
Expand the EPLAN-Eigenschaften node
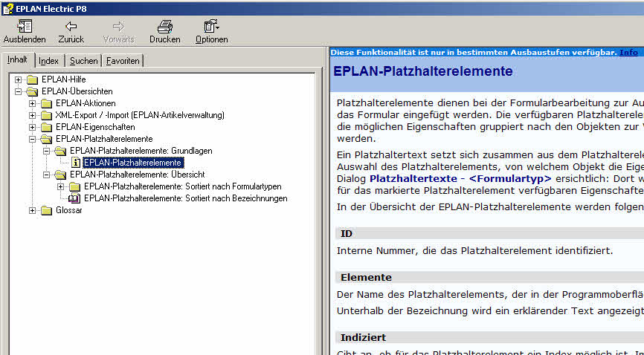(33, 127)
